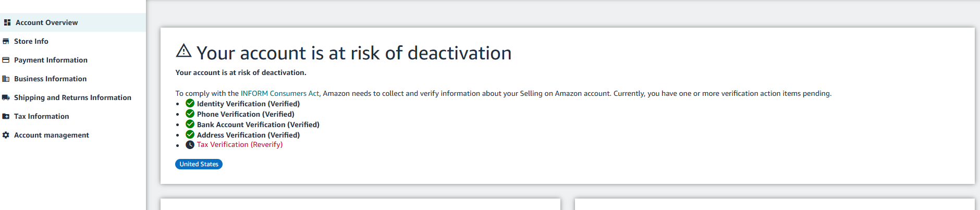Click the Payment Information card icon
This screenshot has width=980, height=210.
[6, 60]
